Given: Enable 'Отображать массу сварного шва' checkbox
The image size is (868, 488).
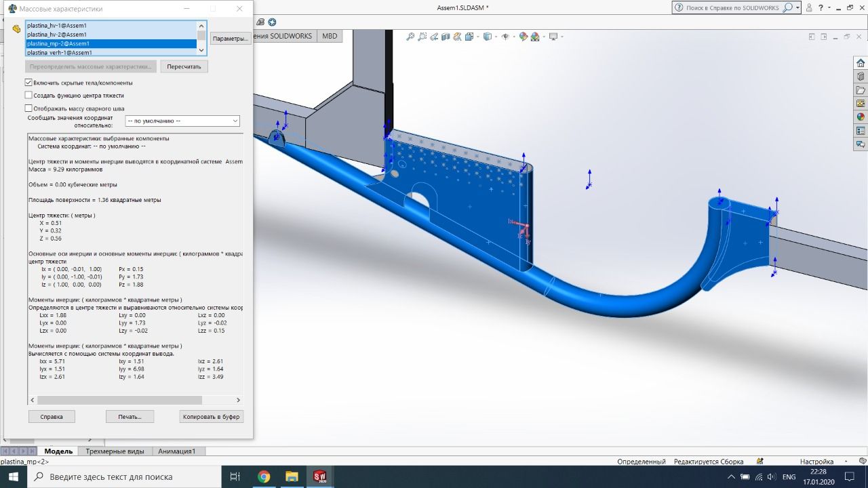Looking at the screenshot, I should click(28, 108).
